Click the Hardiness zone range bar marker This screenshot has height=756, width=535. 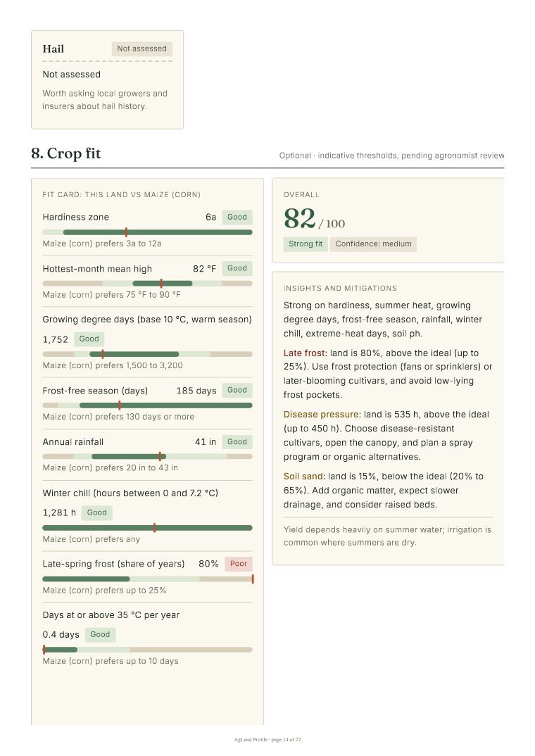[126, 232]
